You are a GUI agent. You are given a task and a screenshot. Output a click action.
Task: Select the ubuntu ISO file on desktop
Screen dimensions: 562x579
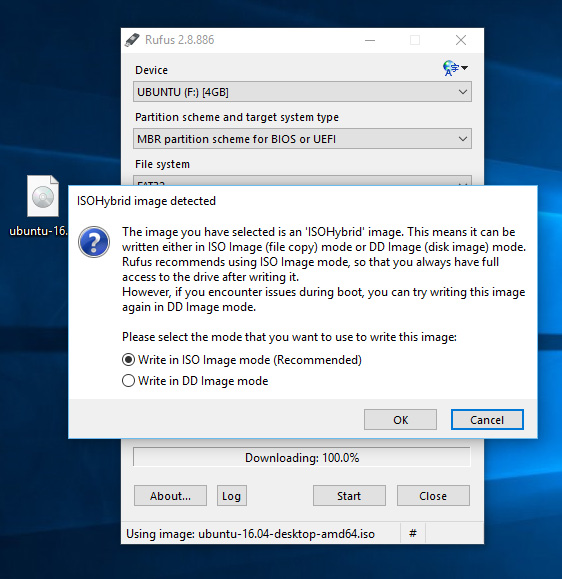tap(39, 206)
